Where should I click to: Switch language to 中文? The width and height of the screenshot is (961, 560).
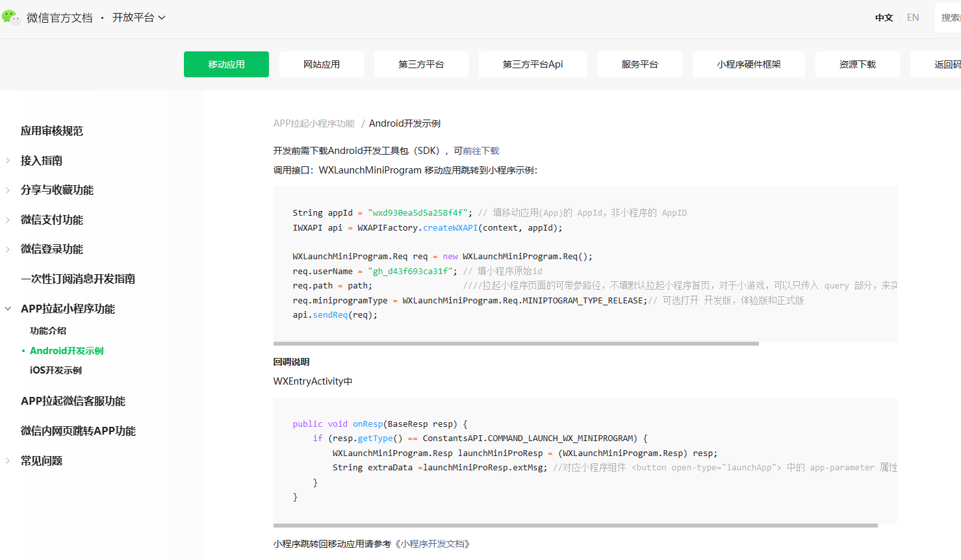(884, 18)
